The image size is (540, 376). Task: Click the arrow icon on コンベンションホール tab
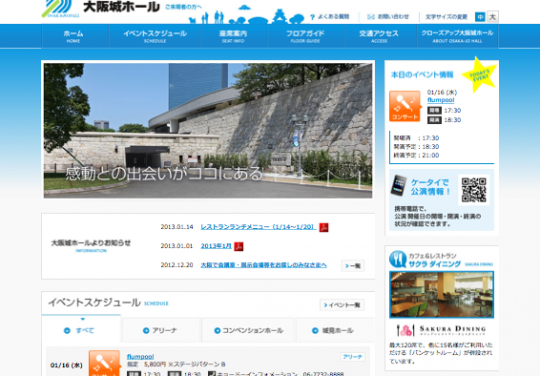[217, 331]
